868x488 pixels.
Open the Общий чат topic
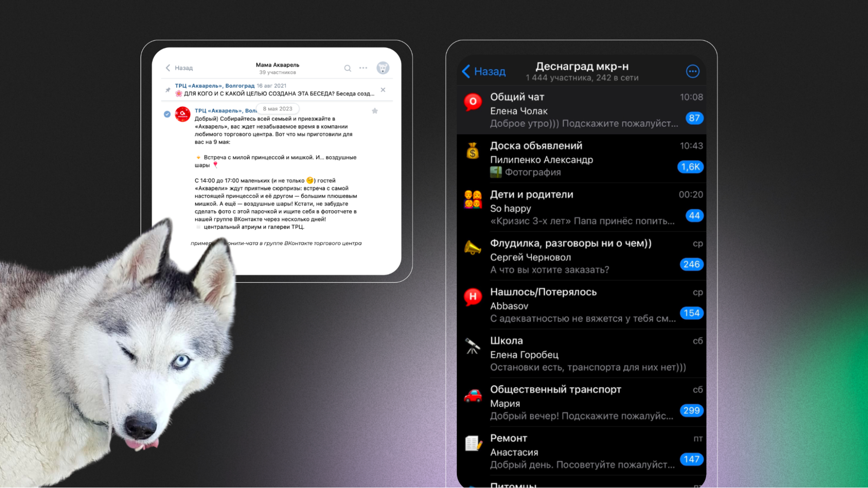[x=581, y=110]
